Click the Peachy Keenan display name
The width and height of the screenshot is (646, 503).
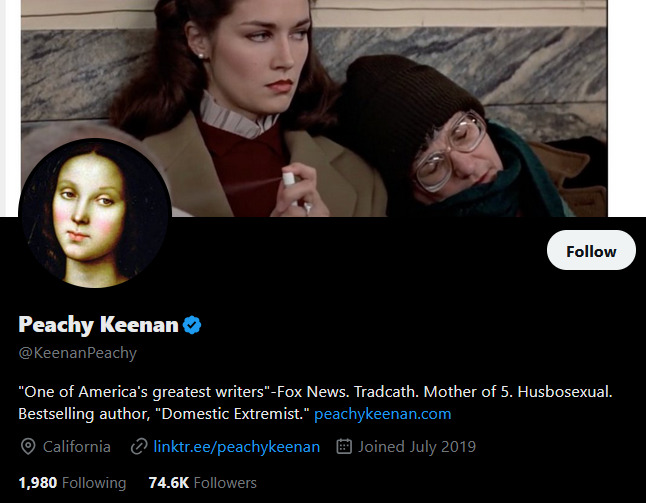(98, 325)
